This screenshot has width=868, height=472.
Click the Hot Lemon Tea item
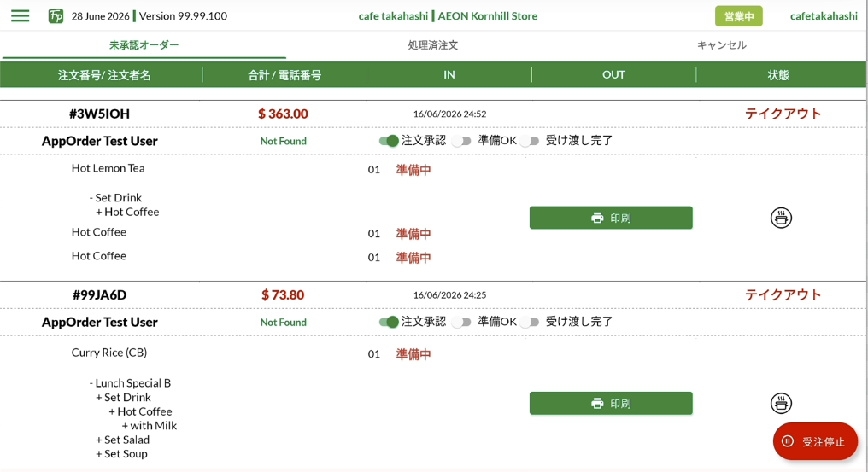click(108, 168)
